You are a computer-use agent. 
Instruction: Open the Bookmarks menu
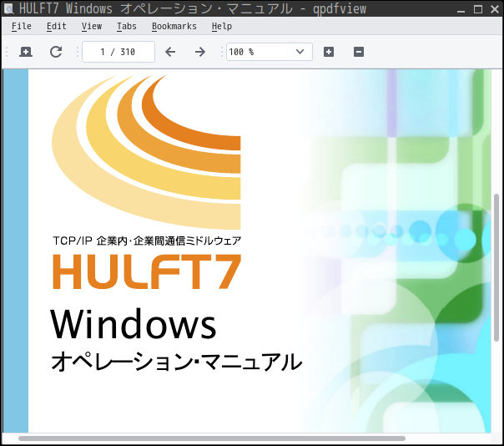coord(174,26)
